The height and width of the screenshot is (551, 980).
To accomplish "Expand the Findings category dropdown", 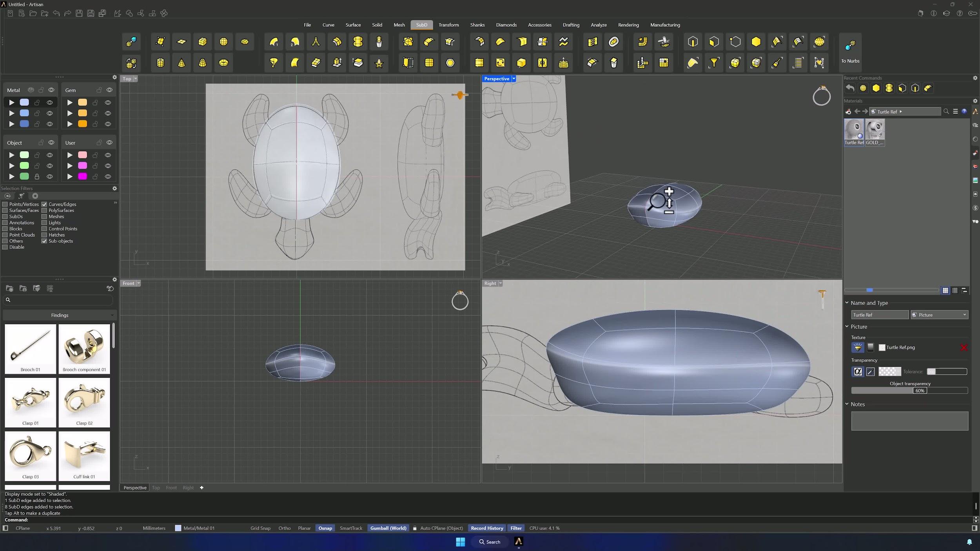I will coord(60,315).
